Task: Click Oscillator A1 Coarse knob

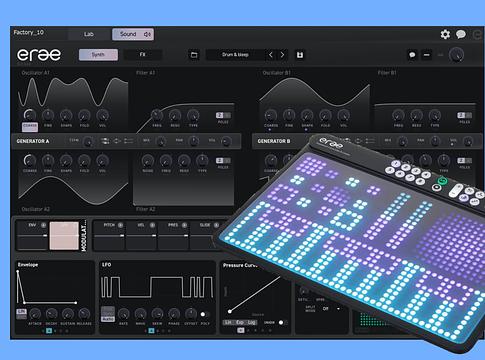Action: (30, 115)
